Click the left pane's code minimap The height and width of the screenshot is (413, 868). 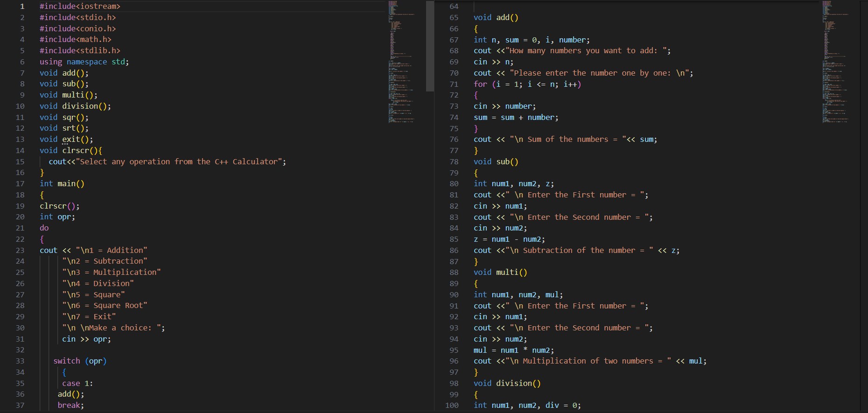pyautogui.click(x=401, y=61)
